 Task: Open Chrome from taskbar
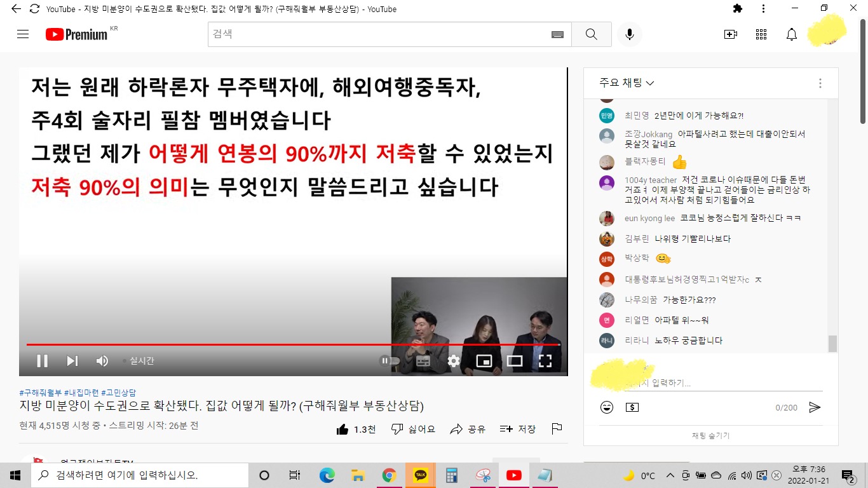click(390, 475)
